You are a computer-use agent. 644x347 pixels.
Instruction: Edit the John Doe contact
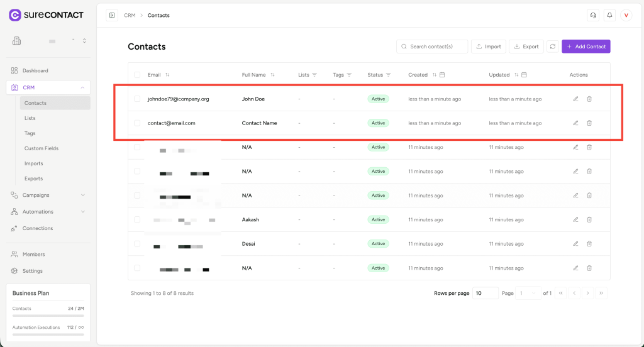coord(575,99)
